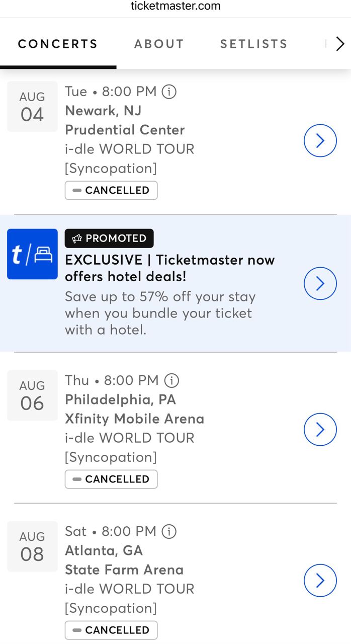Viewport: 351px width, 644px height.
Task: Tap info icon beside Sat 8:00 PM
Action: [x=169, y=531]
